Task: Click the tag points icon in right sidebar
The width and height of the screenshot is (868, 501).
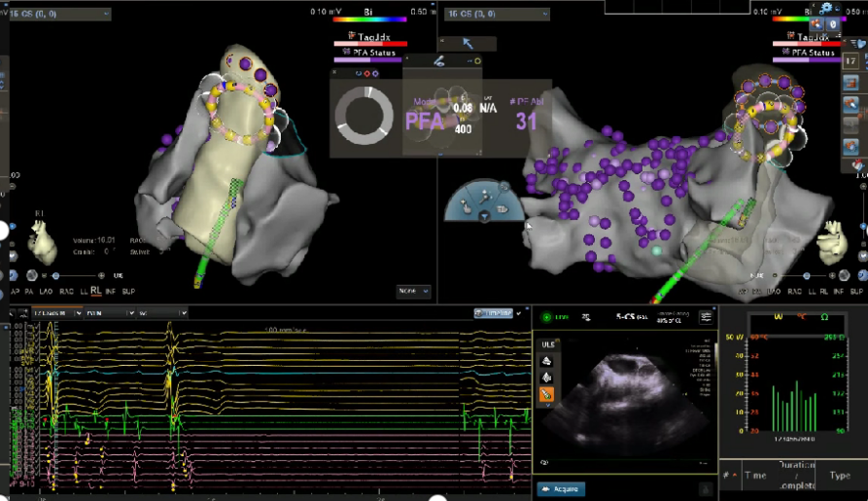Action: 851,104
